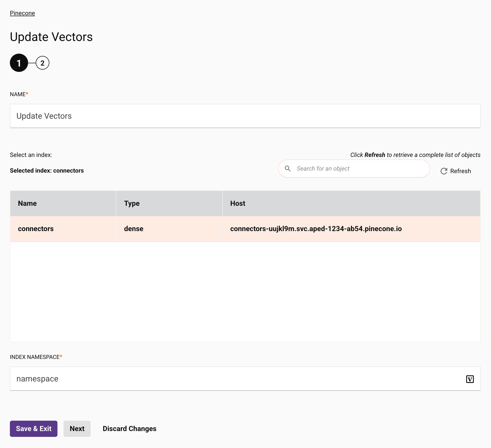Go to step 1 in the wizard
This screenshot has height=448, width=491.
19,63
